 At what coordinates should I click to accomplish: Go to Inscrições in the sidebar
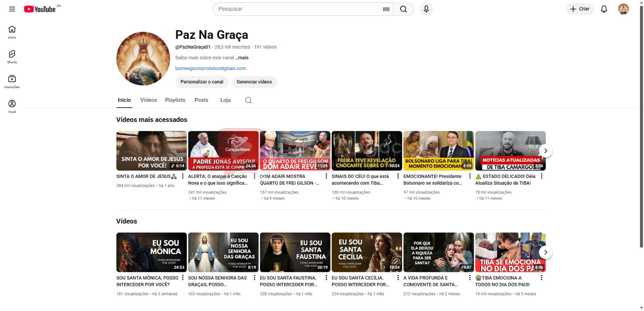tap(12, 81)
